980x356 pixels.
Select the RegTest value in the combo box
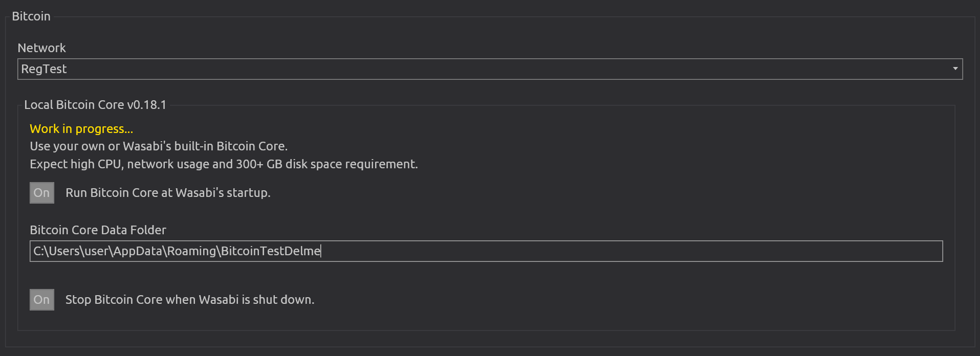[x=43, y=69]
